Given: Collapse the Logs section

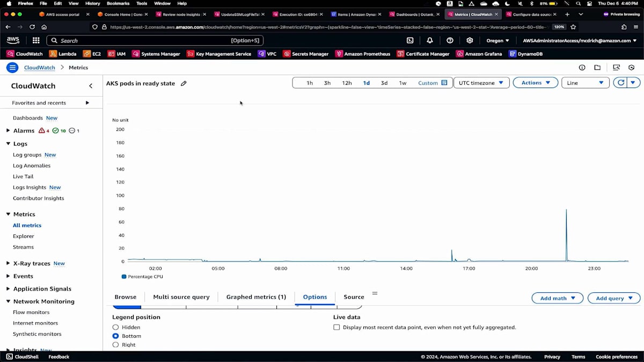Looking at the screenshot, I should point(8,144).
